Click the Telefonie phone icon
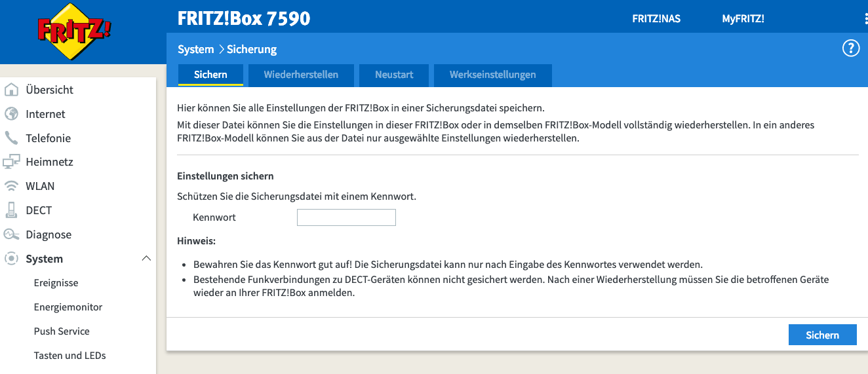868x374 pixels. 12,138
